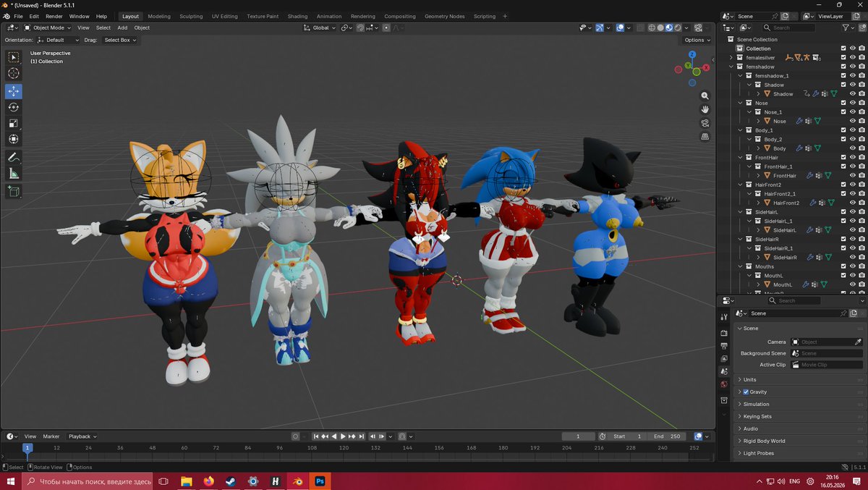This screenshot has height=490, width=868.
Task: Click the End frame value 250
Action: (668, 436)
